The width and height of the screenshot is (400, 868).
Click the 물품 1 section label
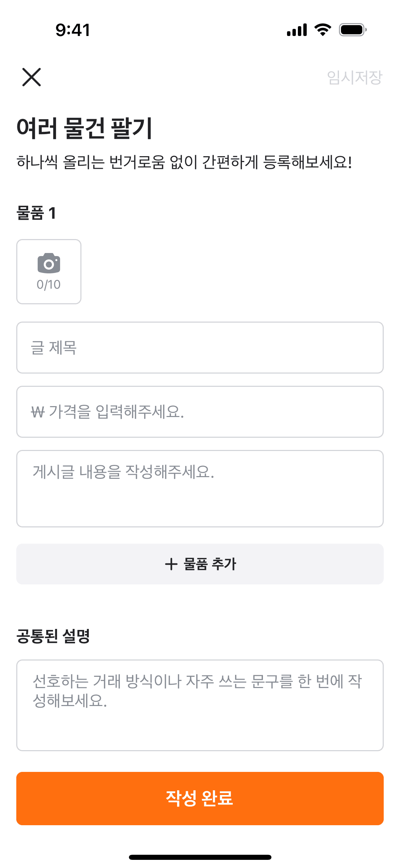click(36, 213)
